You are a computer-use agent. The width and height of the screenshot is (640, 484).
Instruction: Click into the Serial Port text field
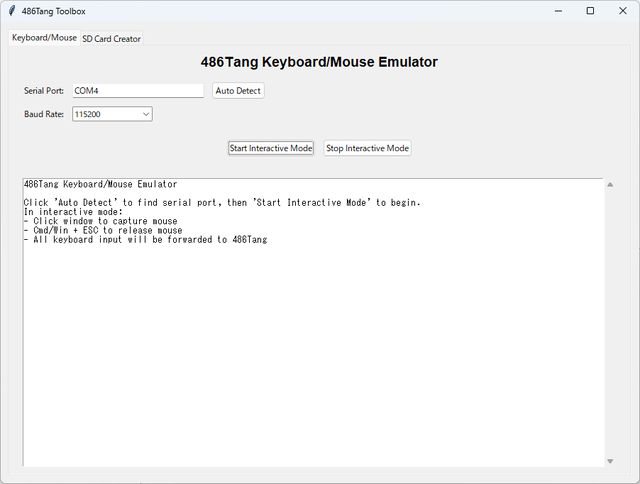137,91
